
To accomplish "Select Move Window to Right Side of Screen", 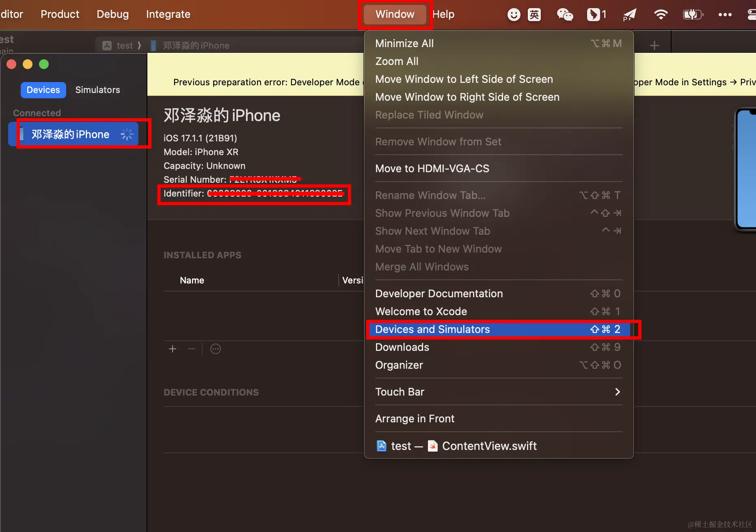I will pos(499,97).
